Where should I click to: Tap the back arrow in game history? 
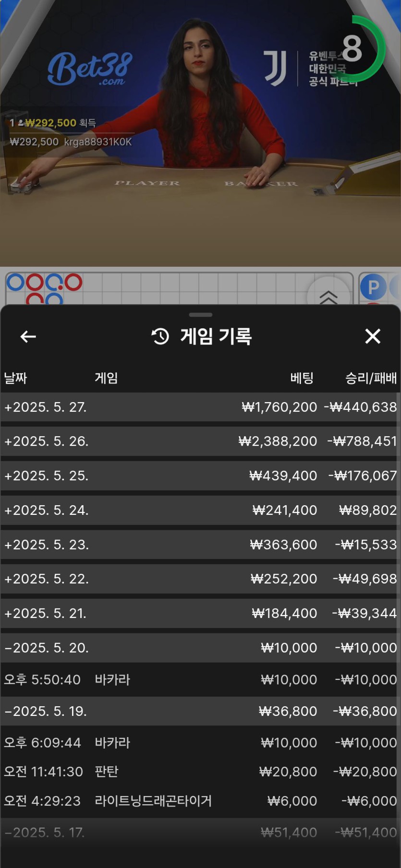pos(28,337)
